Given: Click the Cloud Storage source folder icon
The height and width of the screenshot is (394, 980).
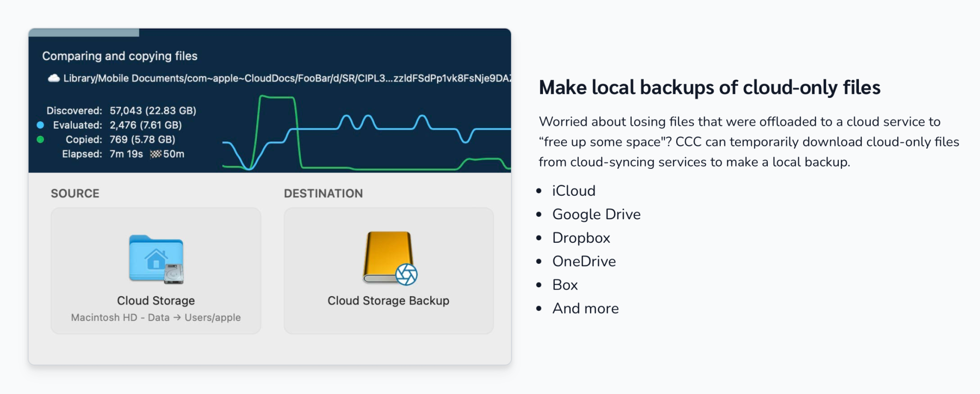Looking at the screenshot, I should click(x=156, y=259).
